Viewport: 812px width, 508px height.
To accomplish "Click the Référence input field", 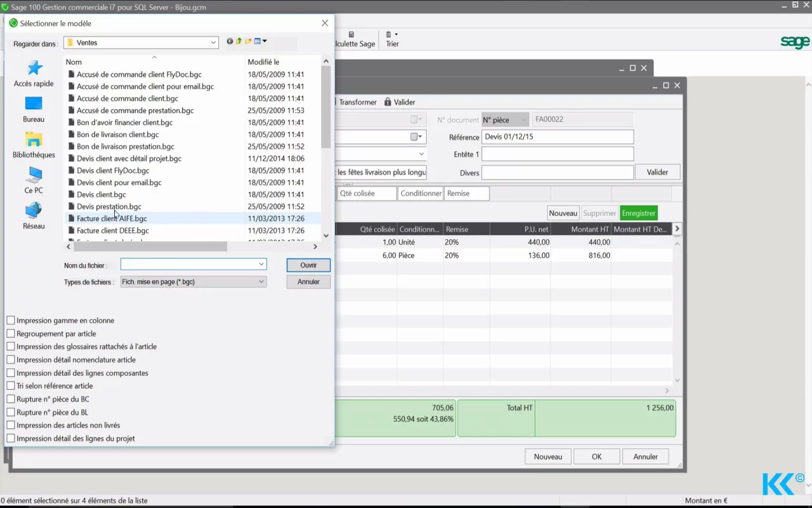I will pyautogui.click(x=558, y=137).
